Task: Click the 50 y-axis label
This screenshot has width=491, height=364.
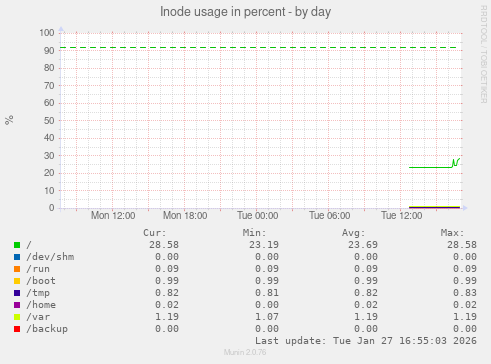Action: tap(49, 121)
